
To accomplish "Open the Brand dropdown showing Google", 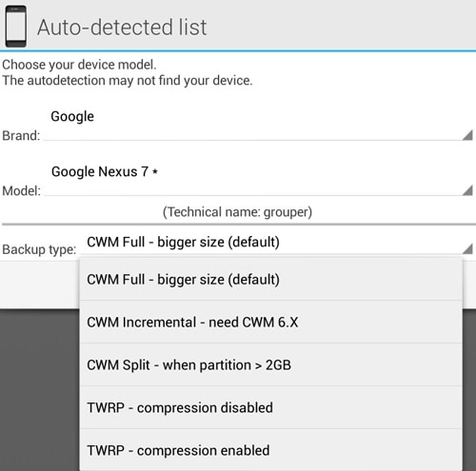I will pyautogui.click(x=259, y=123).
